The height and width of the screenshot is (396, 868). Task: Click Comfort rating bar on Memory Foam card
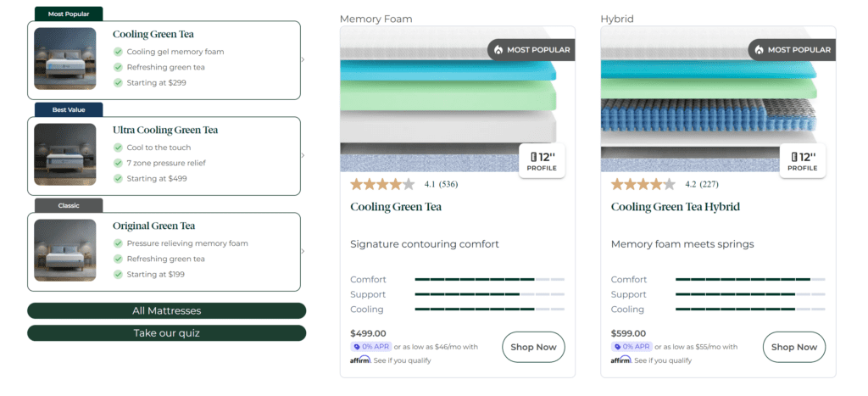(x=489, y=280)
